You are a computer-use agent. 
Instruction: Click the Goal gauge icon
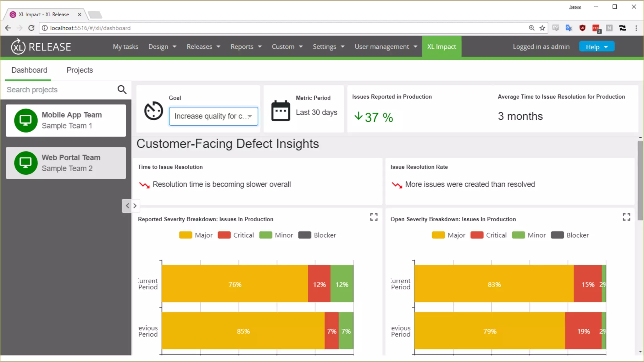point(153,111)
